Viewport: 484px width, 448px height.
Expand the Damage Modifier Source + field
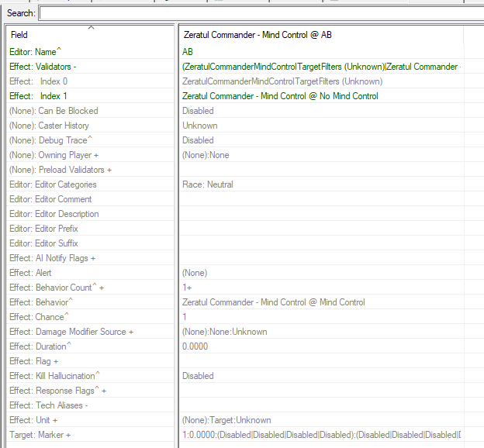[x=90, y=332]
